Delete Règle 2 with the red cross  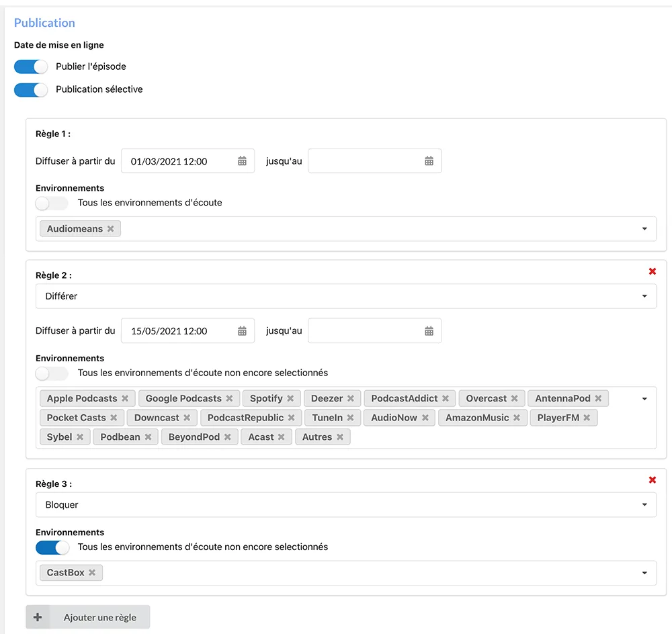point(652,271)
